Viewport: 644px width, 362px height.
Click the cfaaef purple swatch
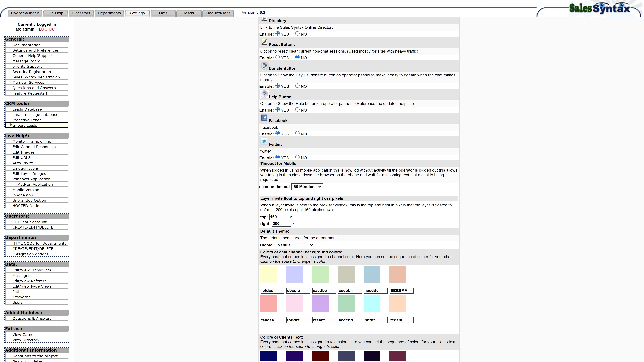(320, 304)
